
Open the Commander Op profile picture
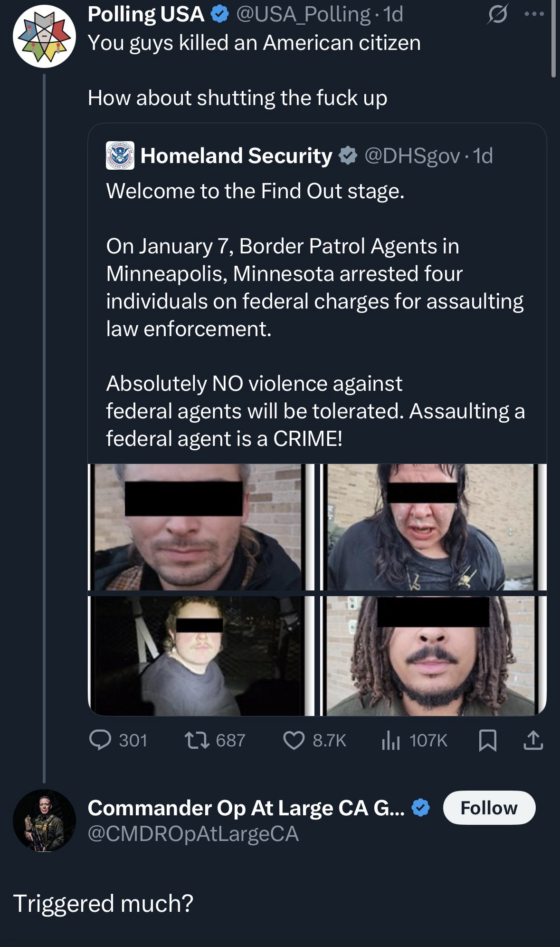(x=44, y=821)
